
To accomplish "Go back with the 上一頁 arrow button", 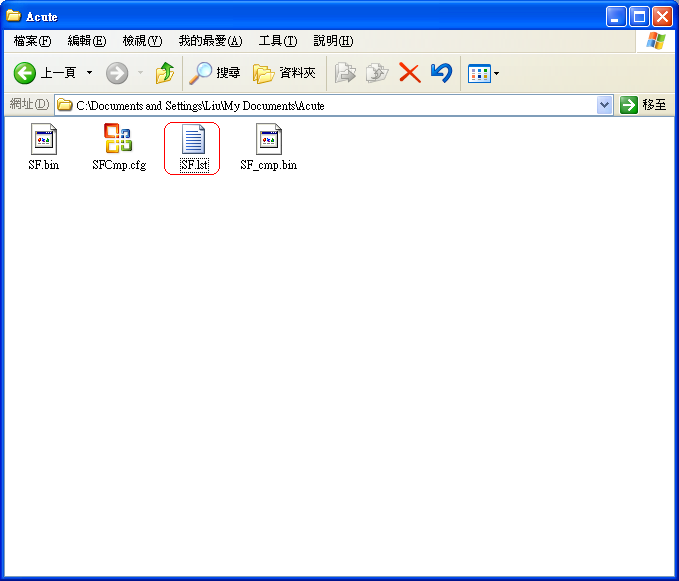I will point(45,73).
